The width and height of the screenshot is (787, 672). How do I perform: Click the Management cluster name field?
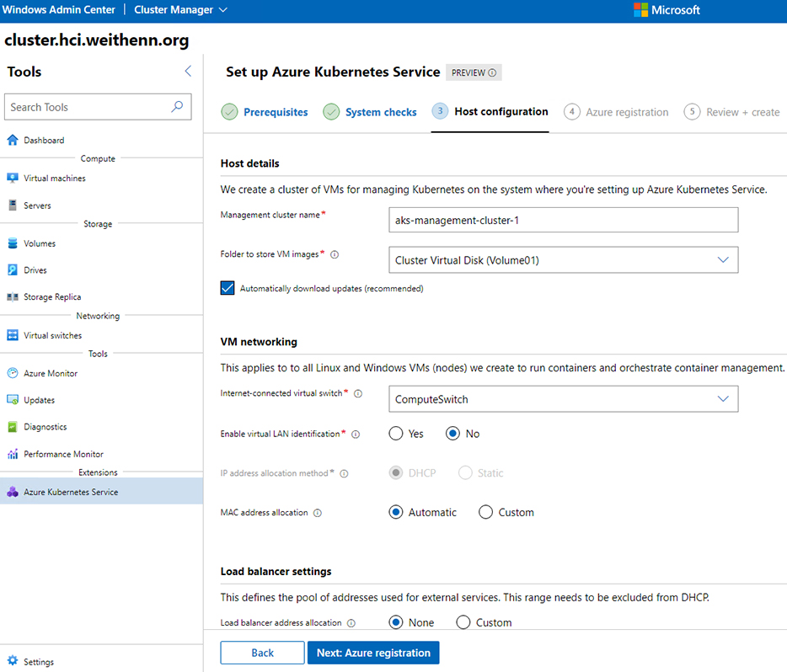563,220
